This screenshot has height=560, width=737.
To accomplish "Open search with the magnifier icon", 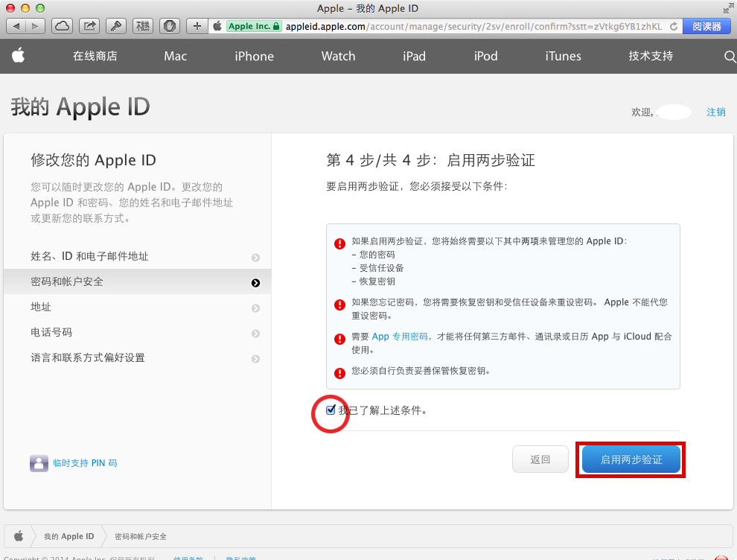I will (x=730, y=57).
